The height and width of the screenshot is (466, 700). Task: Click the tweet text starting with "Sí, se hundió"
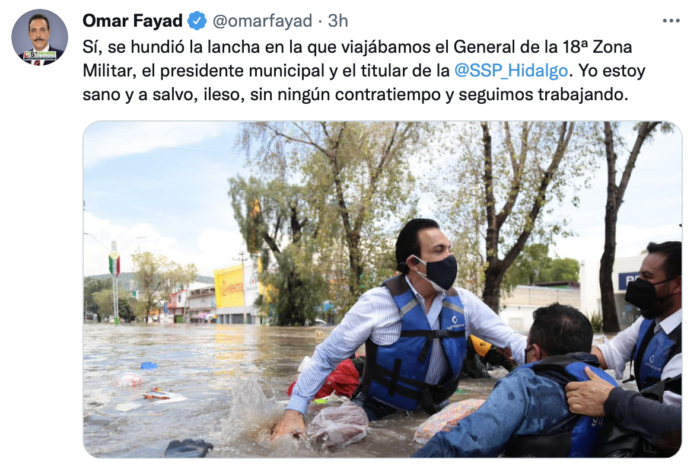point(364,71)
